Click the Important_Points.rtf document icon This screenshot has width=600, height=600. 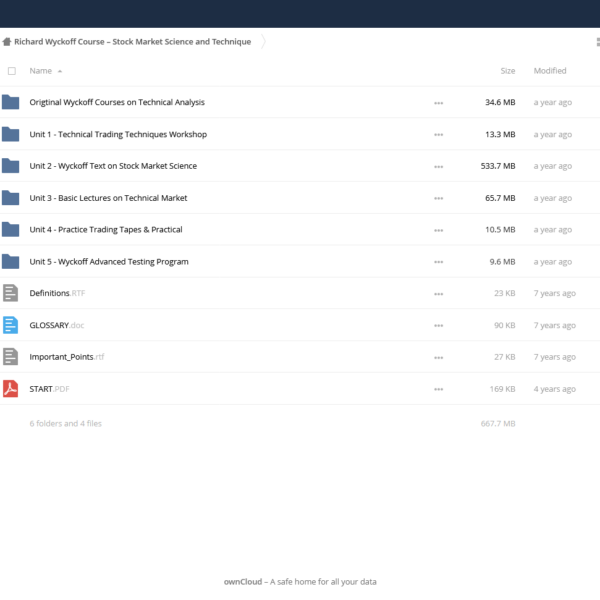coord(10,357)
